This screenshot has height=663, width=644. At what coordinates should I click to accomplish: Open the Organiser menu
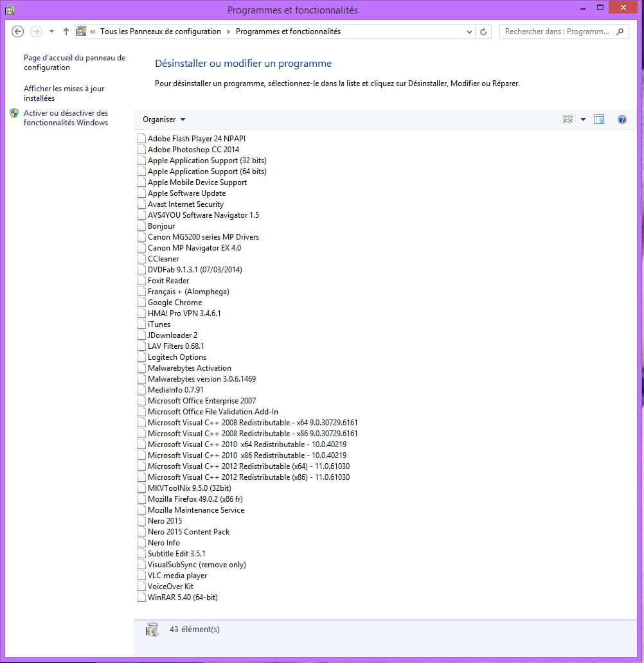point(164,119)
